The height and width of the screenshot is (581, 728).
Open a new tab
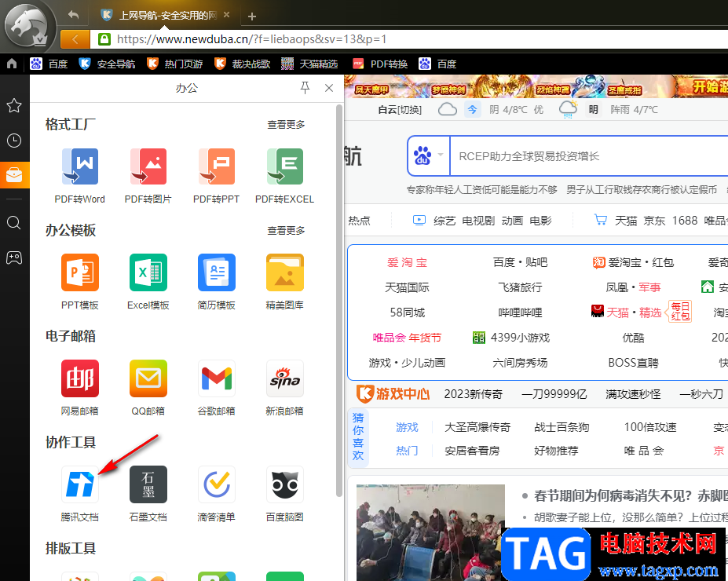pyautogui.click(x=251, y=16)
